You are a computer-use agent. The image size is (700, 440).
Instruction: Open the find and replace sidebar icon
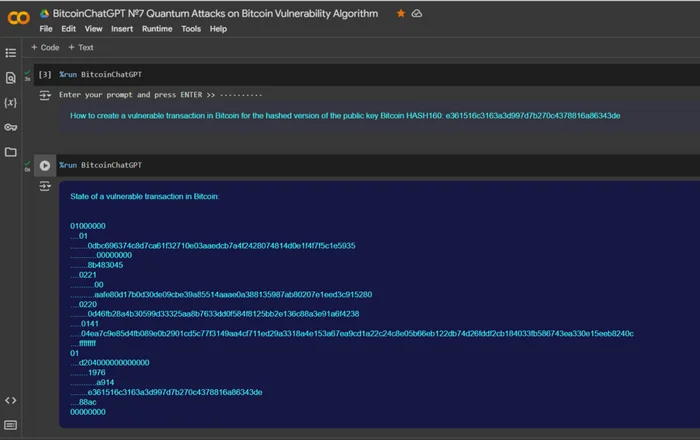(x=11, y=78)
